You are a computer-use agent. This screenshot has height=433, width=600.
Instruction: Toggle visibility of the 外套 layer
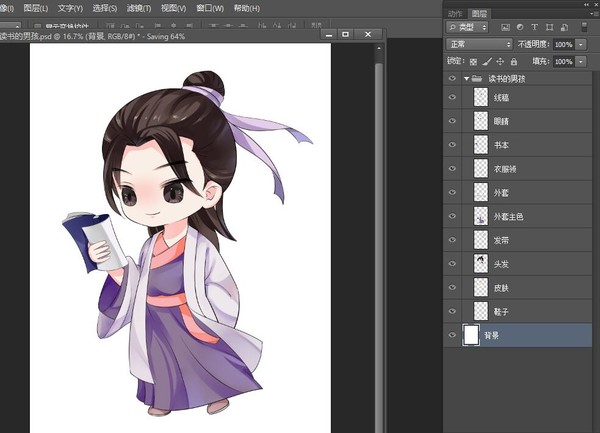(x=452, y=192)
